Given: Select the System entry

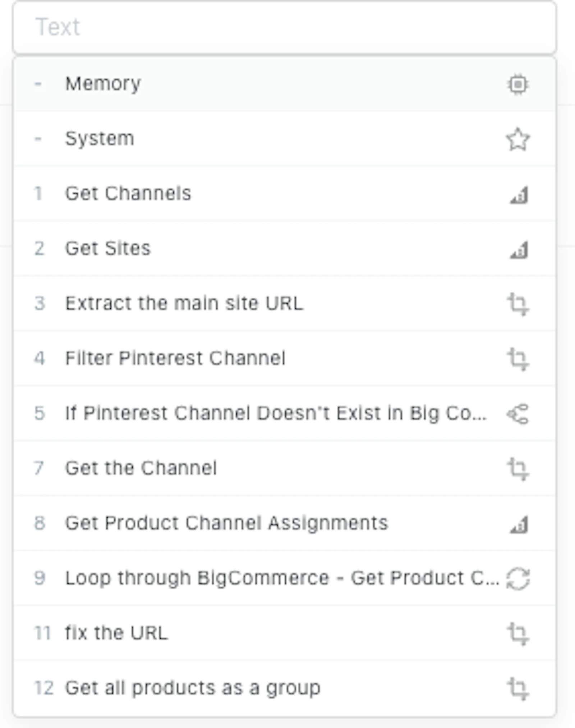Looking at the screenshot, I should tap(285, 139).
